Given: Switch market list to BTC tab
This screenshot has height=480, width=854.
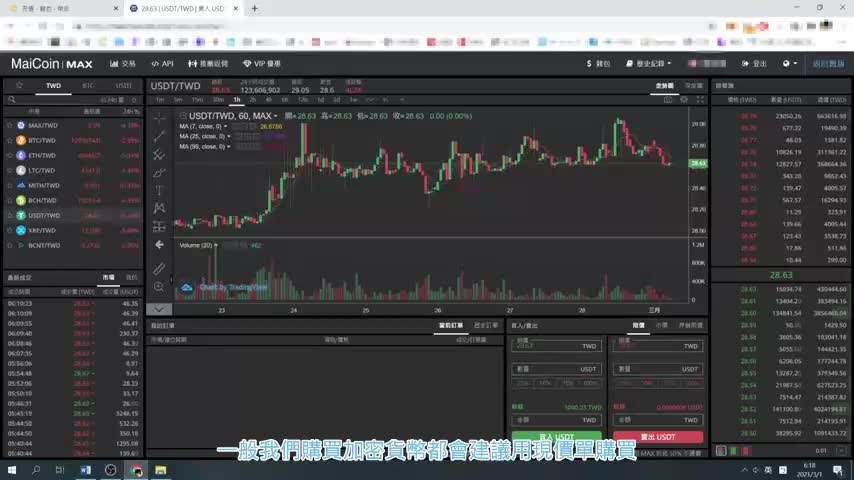Looking at the screenshot, I should pos(88,86).
